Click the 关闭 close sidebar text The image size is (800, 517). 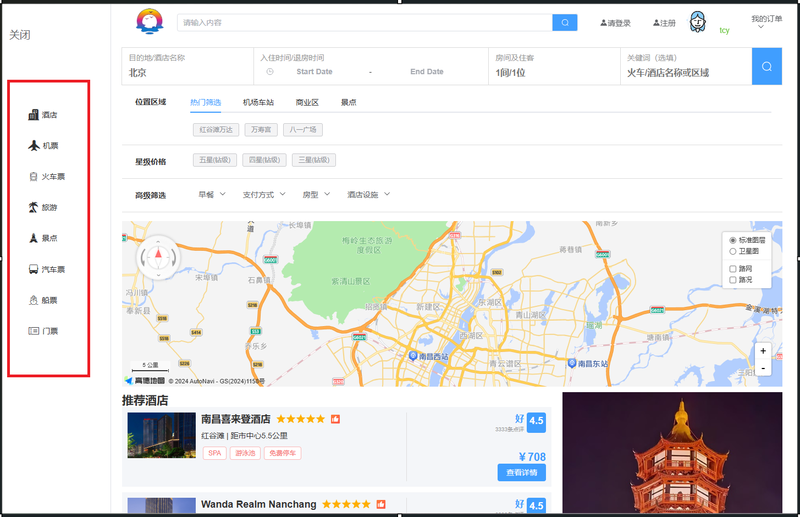click(20, 35)
